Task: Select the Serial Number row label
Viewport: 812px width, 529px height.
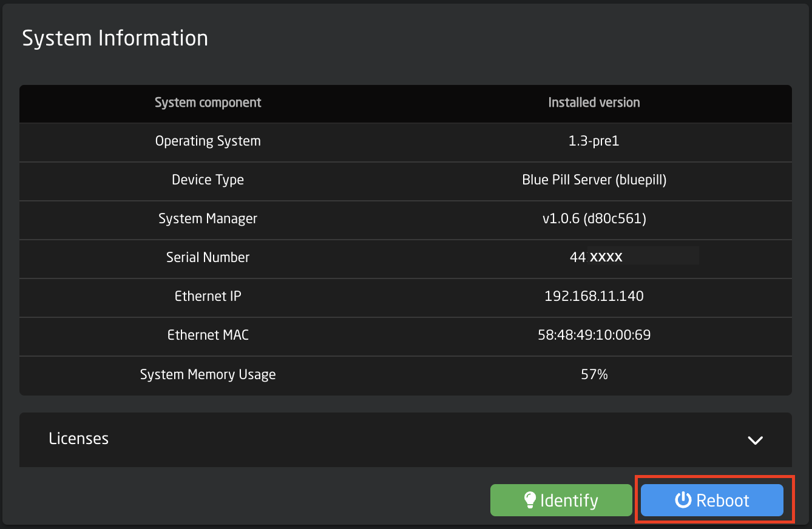Action: pyautogui.click(x=208, y=258)
